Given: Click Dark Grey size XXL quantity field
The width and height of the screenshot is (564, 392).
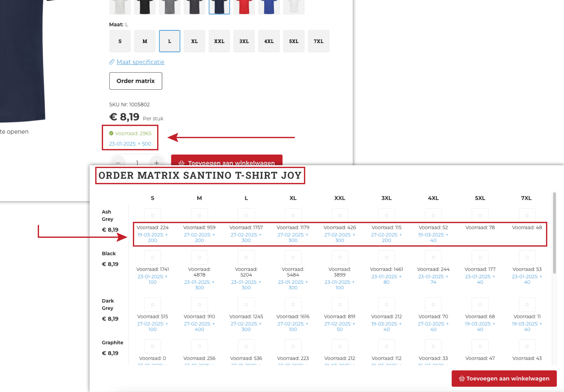Looking at the screenshot, I should pyautogui.click(x=340, y=305).
